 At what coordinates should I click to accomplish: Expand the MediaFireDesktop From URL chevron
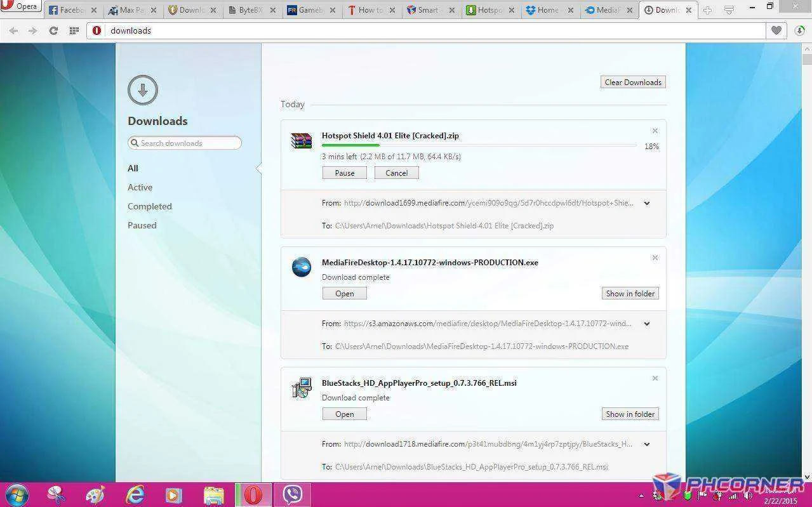pyautogui.click(x=647, y=324)
